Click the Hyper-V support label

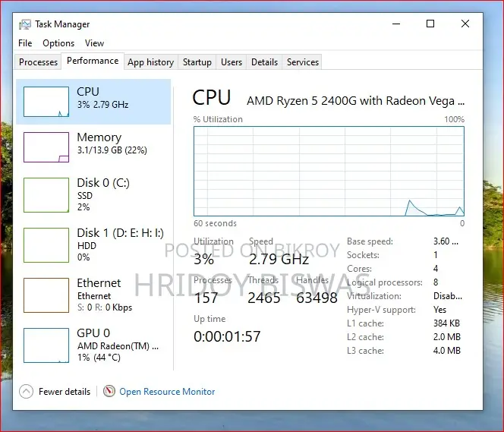coord(381,310)
